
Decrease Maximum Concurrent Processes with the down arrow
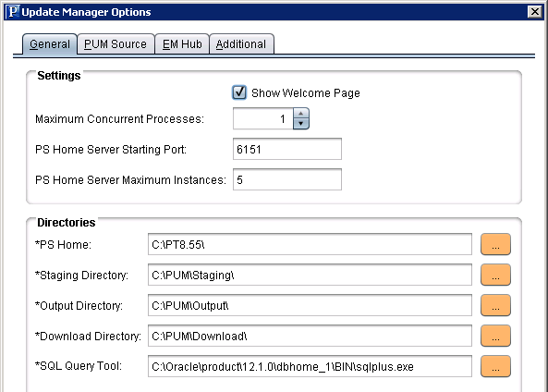pos(301,124)
